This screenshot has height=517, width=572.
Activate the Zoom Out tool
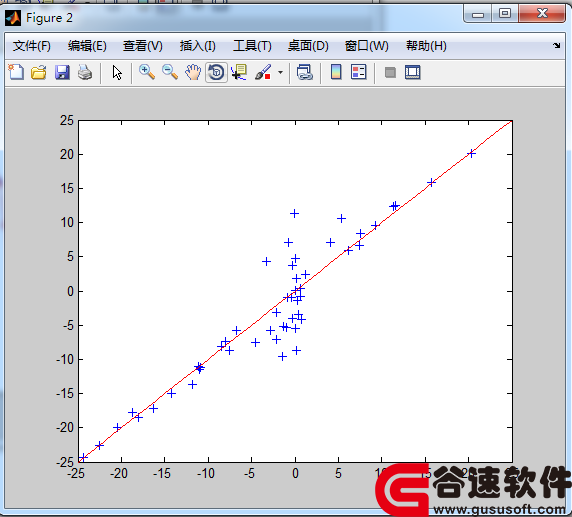[x=170, y=72]
